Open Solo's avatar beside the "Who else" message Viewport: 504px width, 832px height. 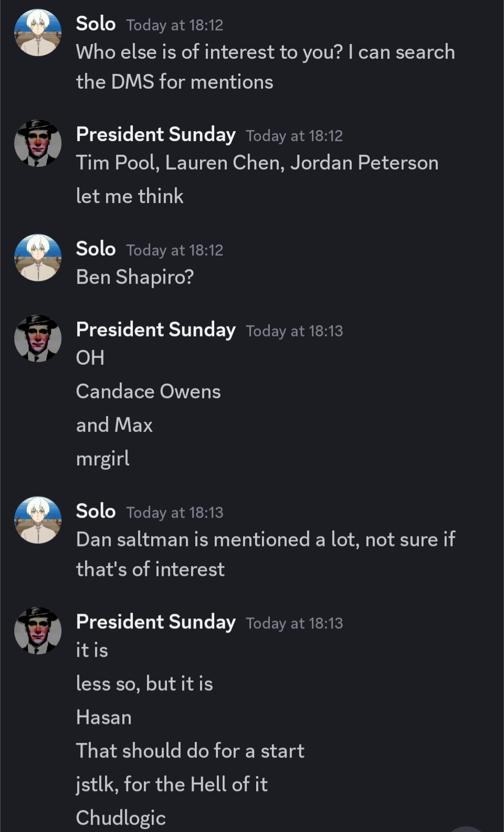tap(37, 33)
